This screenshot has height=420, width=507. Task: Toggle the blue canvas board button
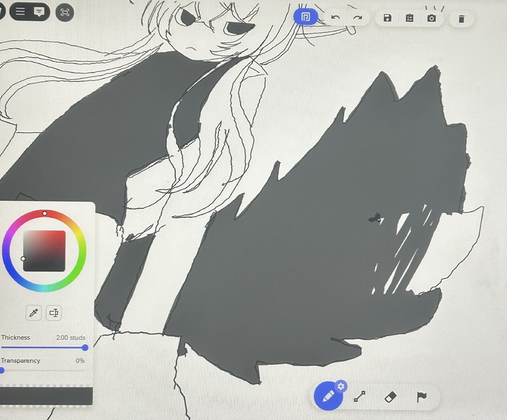pyautogui.click(x=305, y=16)
